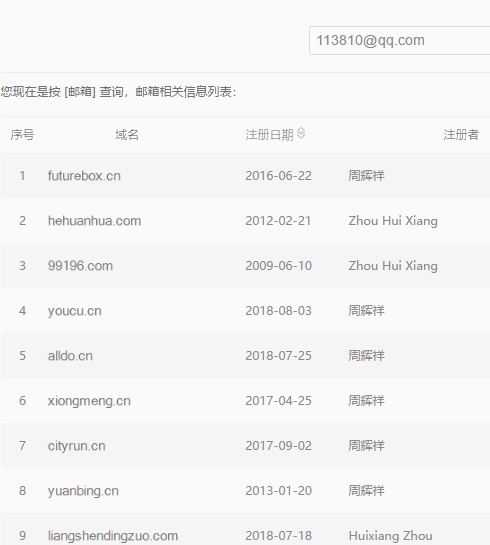Click the 域名 column header
490x545 pixels.
(x=127, y=135)
